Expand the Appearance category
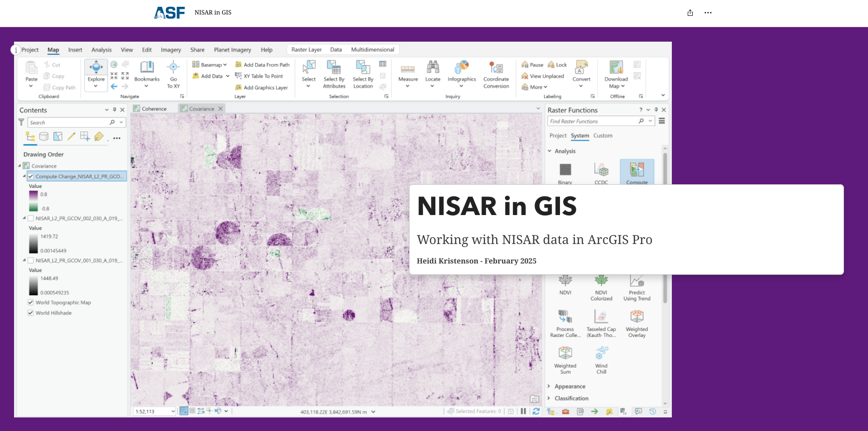 click(549, 386)
